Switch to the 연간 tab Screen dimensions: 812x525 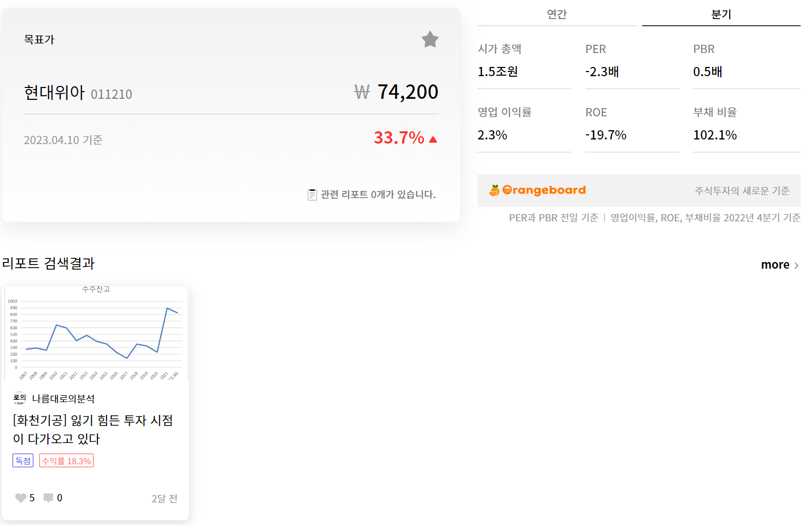(557, 14)
